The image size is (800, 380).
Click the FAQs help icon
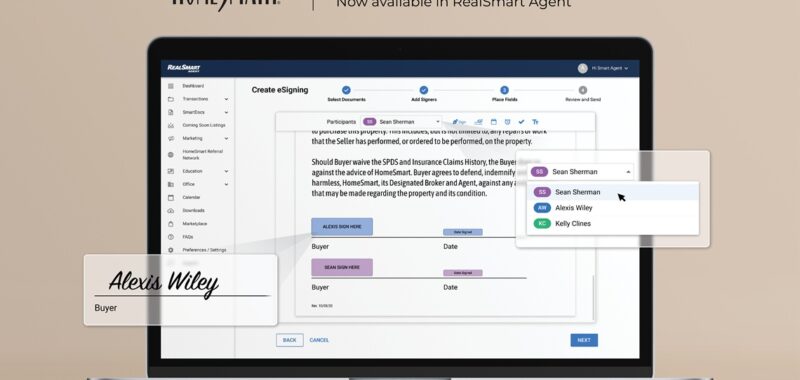click(171, 237)
